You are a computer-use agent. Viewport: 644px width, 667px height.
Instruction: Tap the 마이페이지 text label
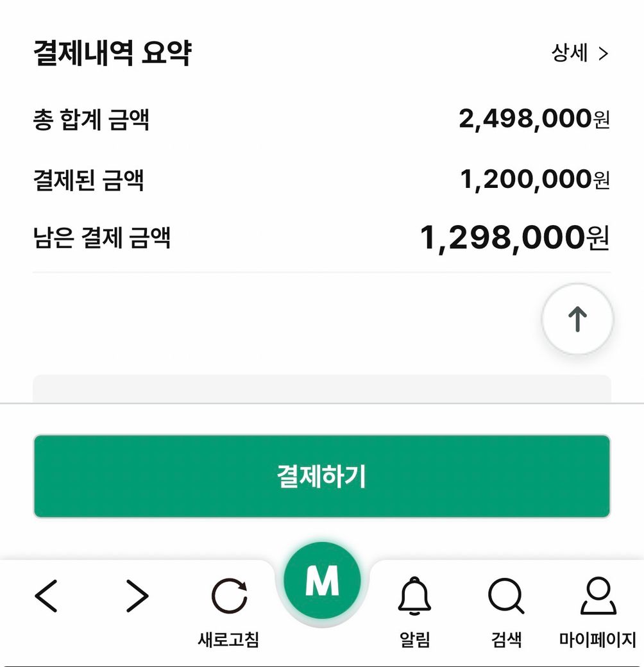point(598,639)
